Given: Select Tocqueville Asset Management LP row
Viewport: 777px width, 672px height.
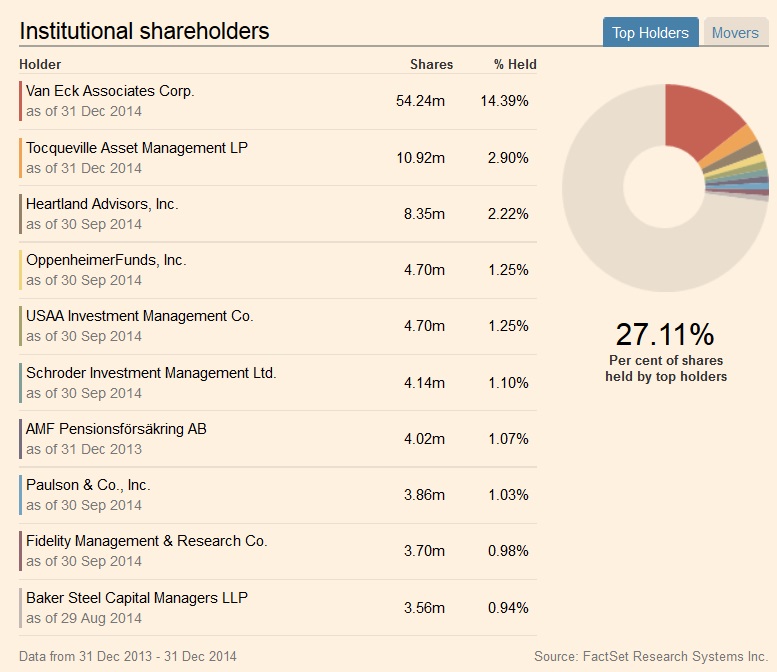Looking at the screenshot, I should click(137, 148).
